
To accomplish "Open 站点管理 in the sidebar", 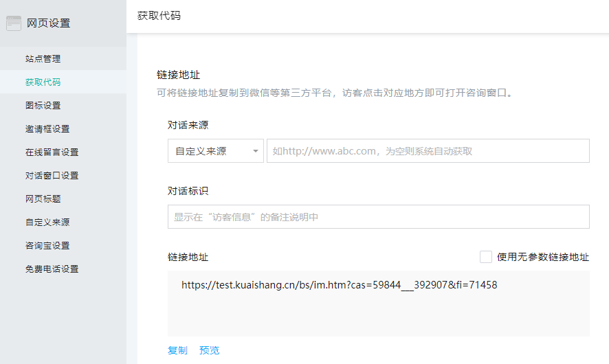I will (43, 59).
